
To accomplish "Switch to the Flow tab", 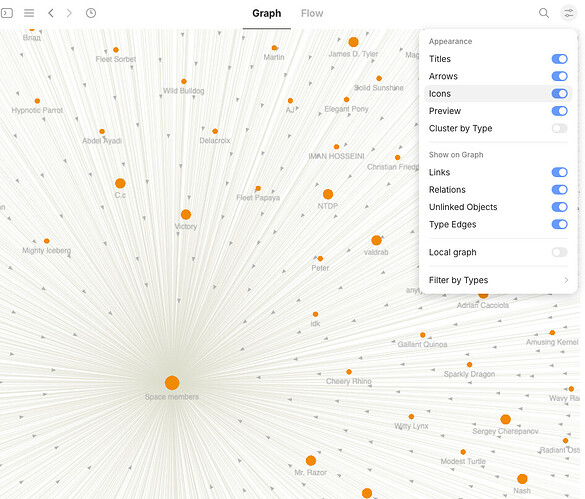I will 312,13.
